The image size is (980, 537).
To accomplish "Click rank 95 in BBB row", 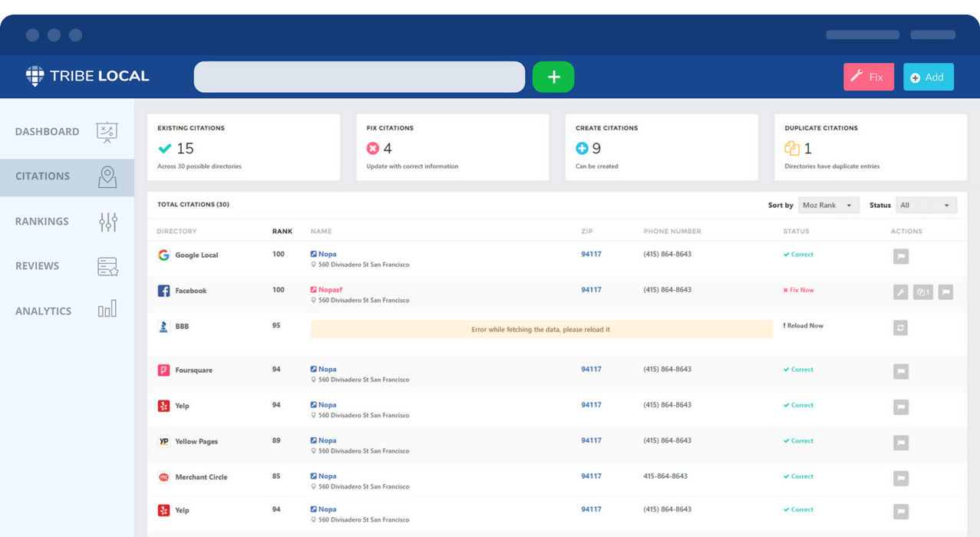I will pos(276,325).
